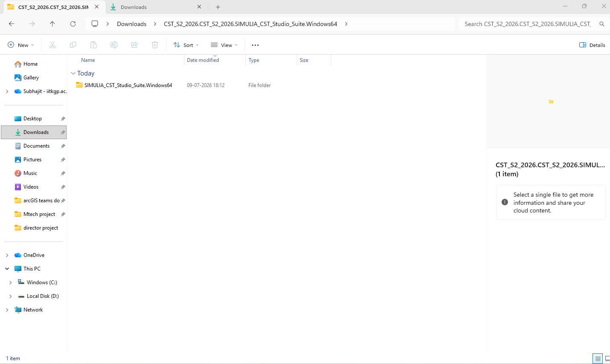Expand the Windows (C:) drive node
610x364 pixels.
10,282
